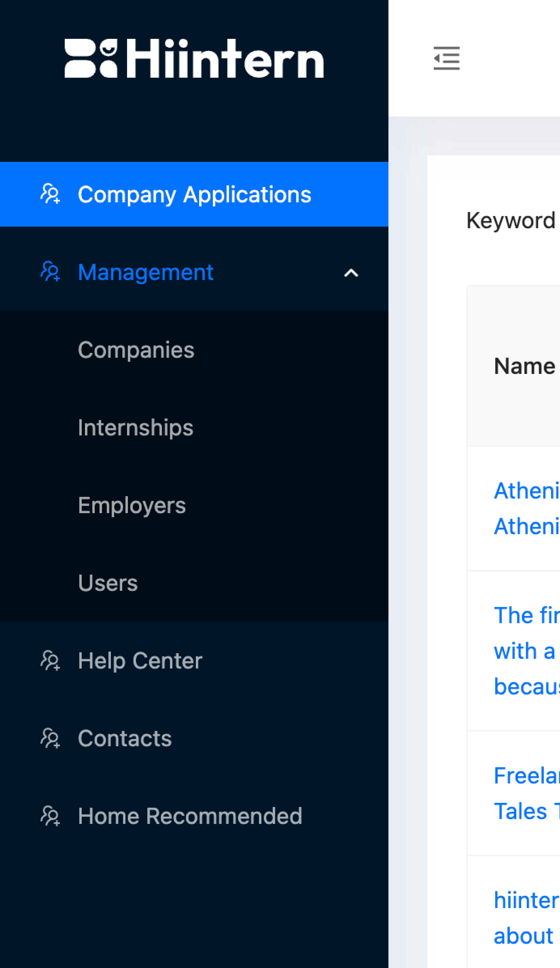Click the Hiintern logo

(x=194, y=58)
